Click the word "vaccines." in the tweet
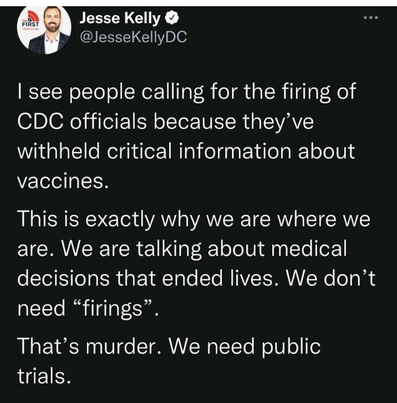The image size is (397, 403). pos(63,181)
